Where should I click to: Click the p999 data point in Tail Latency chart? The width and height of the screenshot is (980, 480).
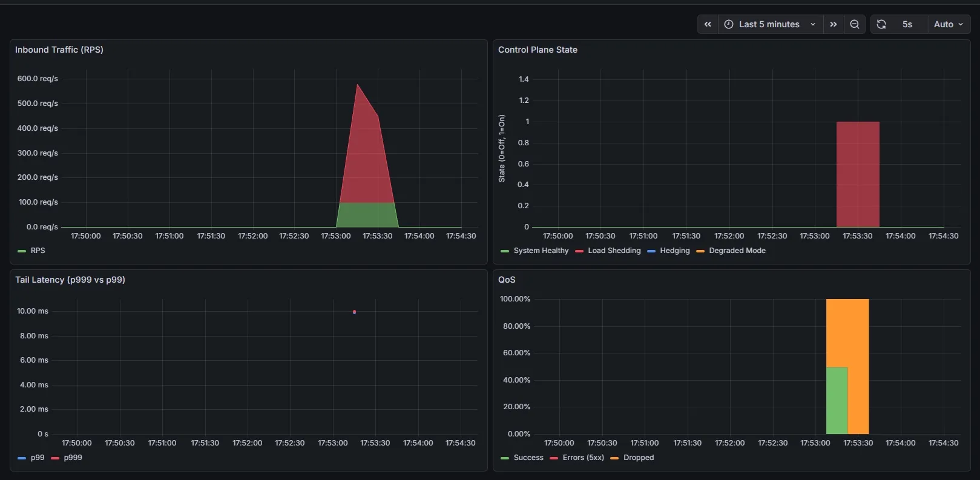click(x=354, y=312)
